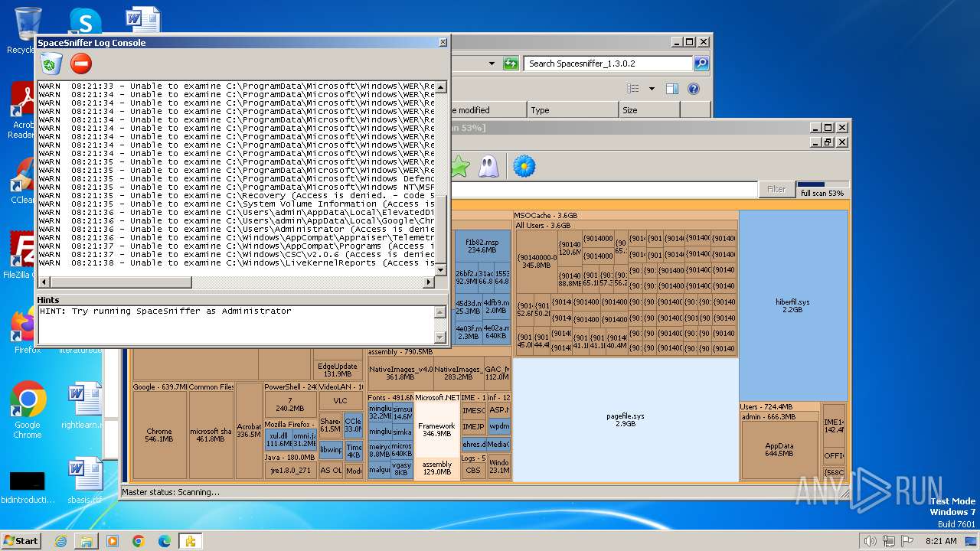The image size is (980, 551).
Task: Click the Search Spacesniffer_1.3.0.2 field
Action: pyautogui.click(x=609, y=64)
